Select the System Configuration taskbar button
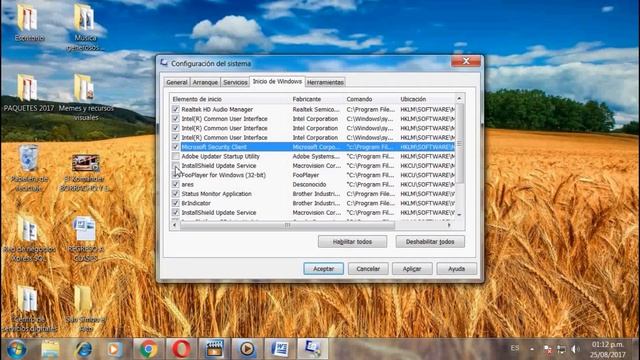Screen dimensions: 640x360 click(312, 349)
